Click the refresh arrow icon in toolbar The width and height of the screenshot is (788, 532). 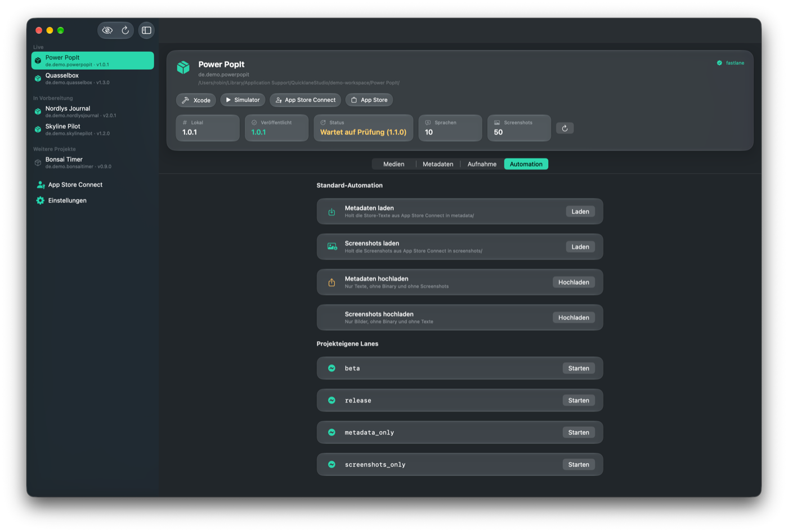pos(126,30)
